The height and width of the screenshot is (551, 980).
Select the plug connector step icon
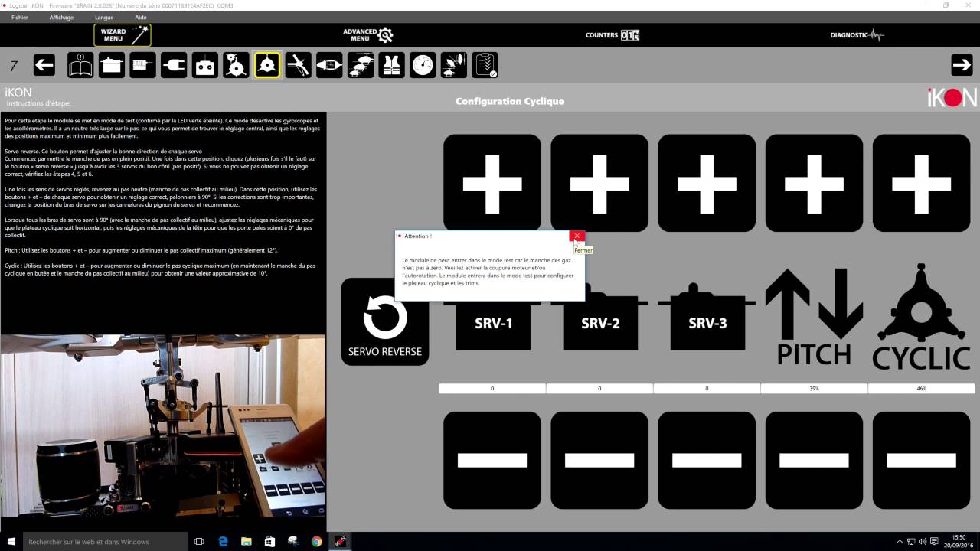(174, 66)
